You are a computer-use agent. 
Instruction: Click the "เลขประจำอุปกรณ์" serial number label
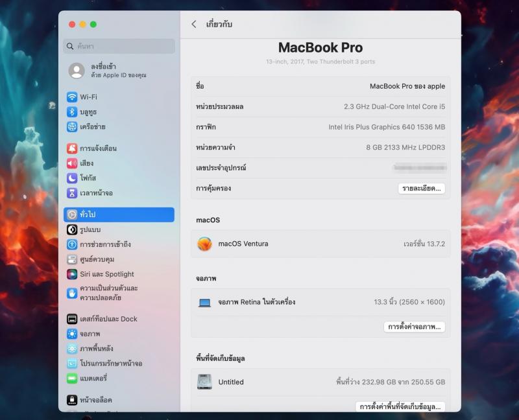221,168
